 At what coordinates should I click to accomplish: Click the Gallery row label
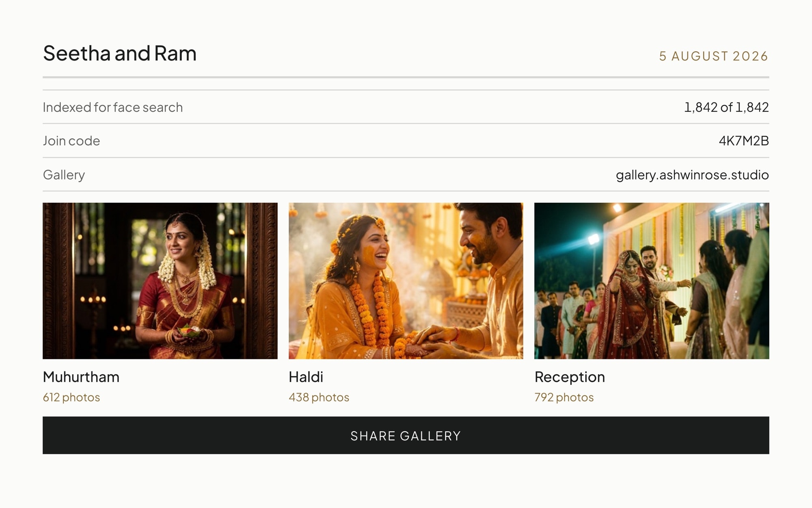[x=64, y=175]
